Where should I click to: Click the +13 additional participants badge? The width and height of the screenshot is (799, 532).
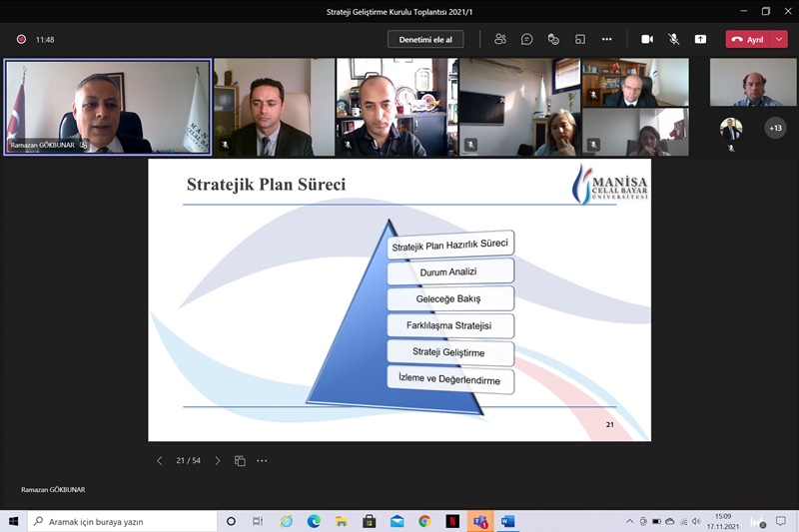tap(775, 128)
